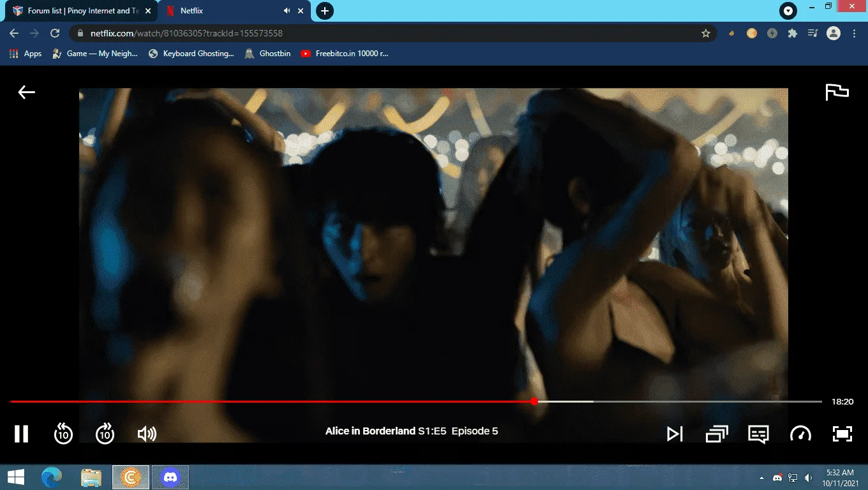
Task: Open the Apps bookmark shortcut
Action: [x=26, y=54]
